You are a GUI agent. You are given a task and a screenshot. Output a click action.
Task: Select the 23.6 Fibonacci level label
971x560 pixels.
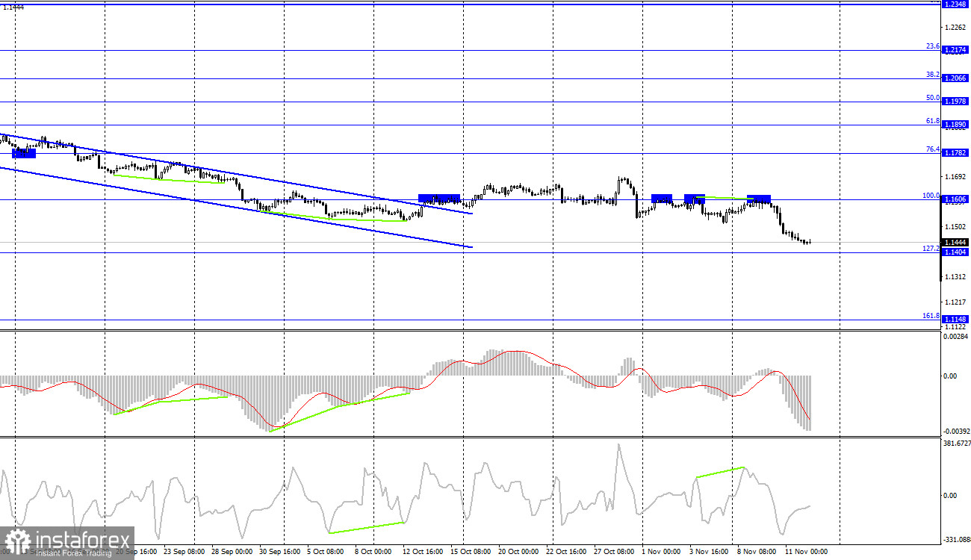click(x=932, y=46)
